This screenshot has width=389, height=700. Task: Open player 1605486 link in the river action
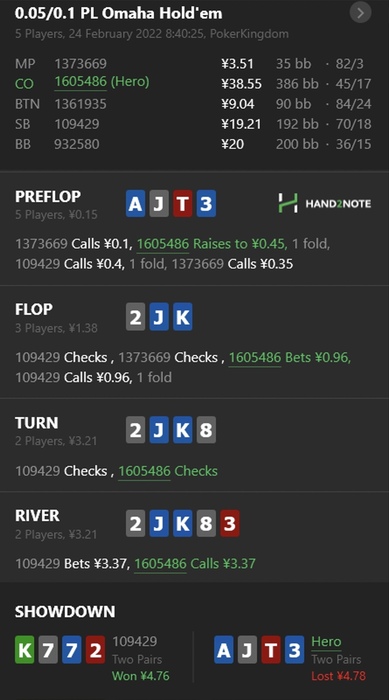160,563
